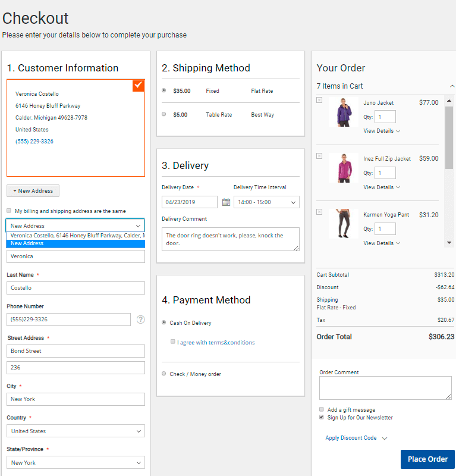
Task: Click the Place Order button
Action: 427,459
